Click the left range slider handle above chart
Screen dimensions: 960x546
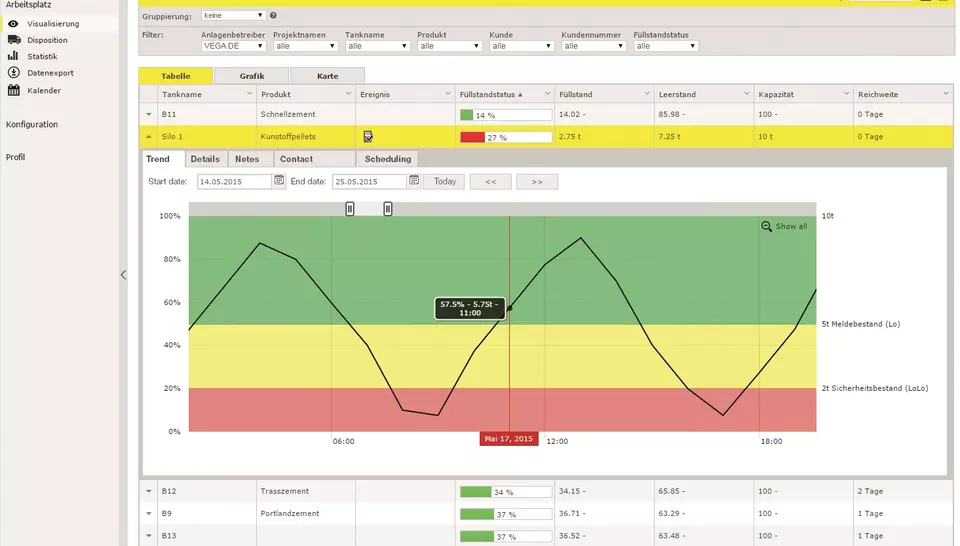coord(350,208)
